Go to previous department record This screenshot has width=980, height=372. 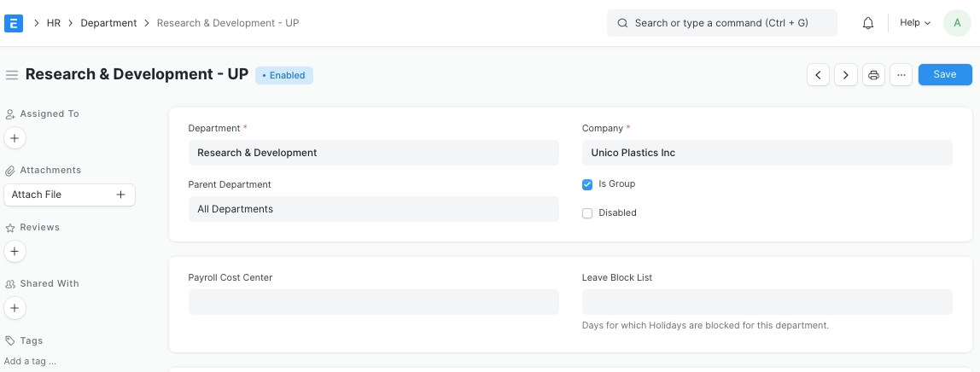[819, 75]
